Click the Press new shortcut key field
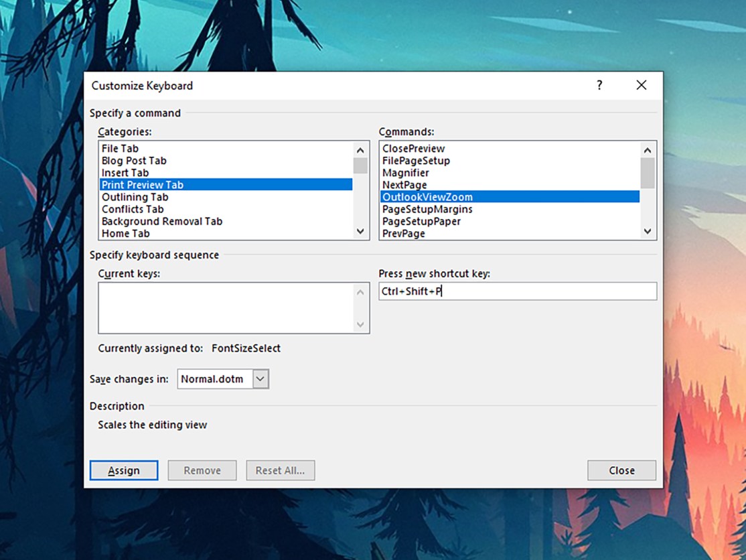 (516, 291)
